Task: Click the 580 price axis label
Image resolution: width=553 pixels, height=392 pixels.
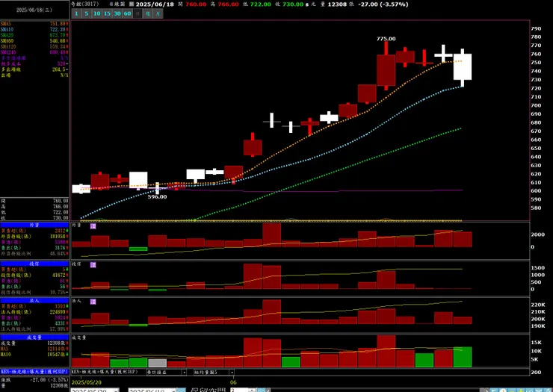Action: [536, 208]
